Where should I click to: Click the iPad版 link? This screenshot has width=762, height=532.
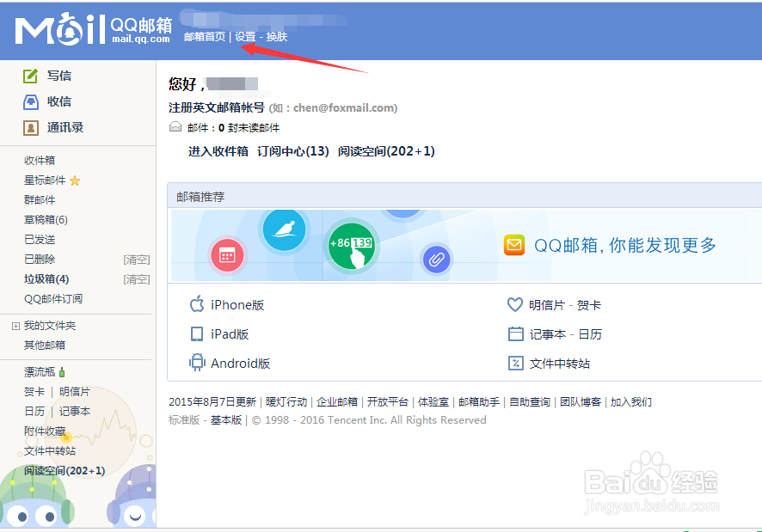pos(230,334)
